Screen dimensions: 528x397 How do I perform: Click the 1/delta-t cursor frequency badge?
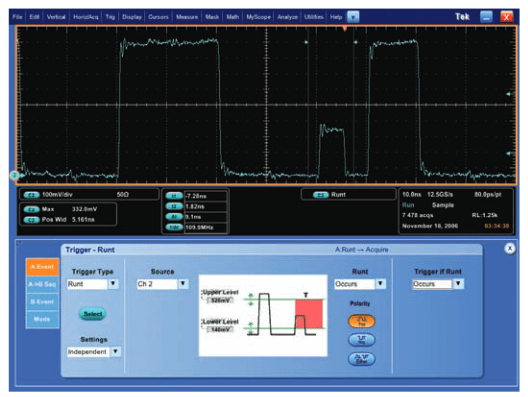click(174, 227)
